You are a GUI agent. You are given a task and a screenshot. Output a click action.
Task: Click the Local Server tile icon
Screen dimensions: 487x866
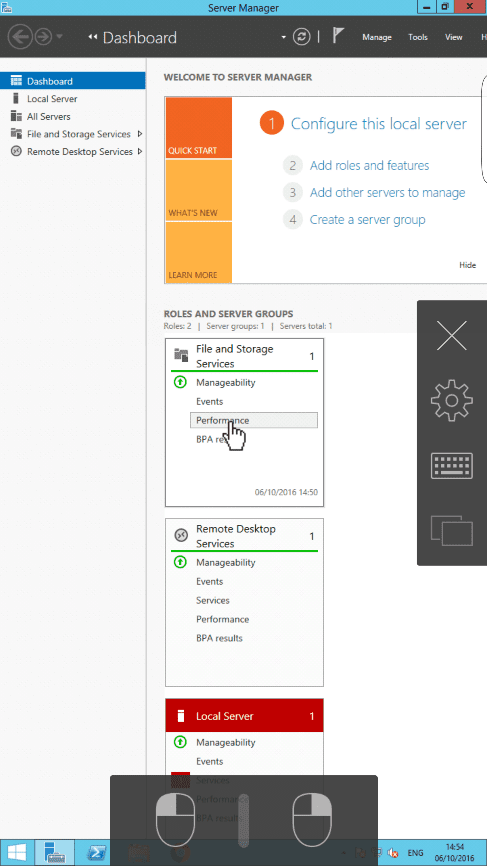click(x=180, y=716)
